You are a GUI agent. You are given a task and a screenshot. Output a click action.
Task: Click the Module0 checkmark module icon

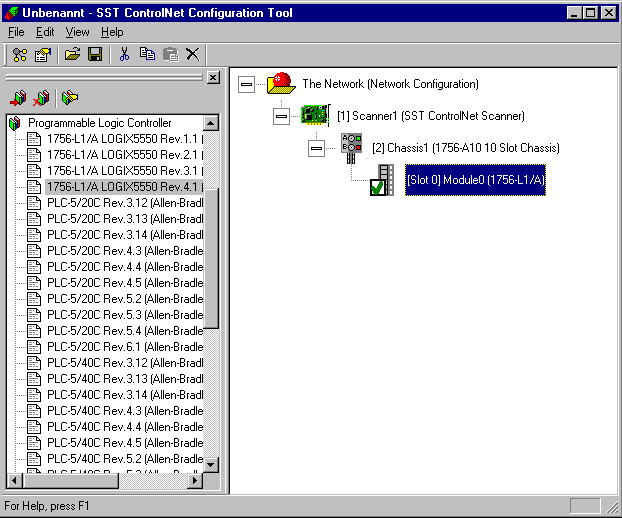coord(382,180)
